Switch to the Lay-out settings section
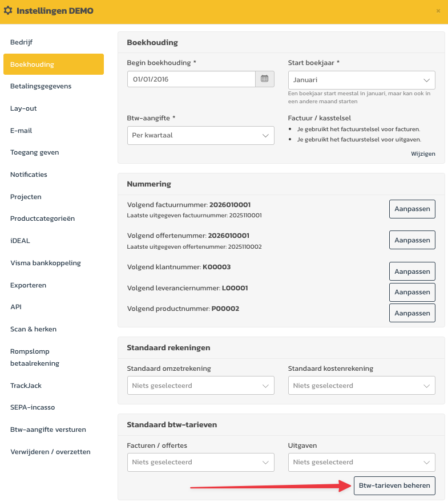This screenshot has height=502, width=448. point(23,108)
